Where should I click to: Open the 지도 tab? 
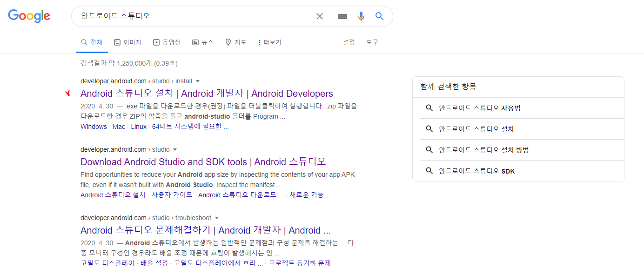coord(236,42)
